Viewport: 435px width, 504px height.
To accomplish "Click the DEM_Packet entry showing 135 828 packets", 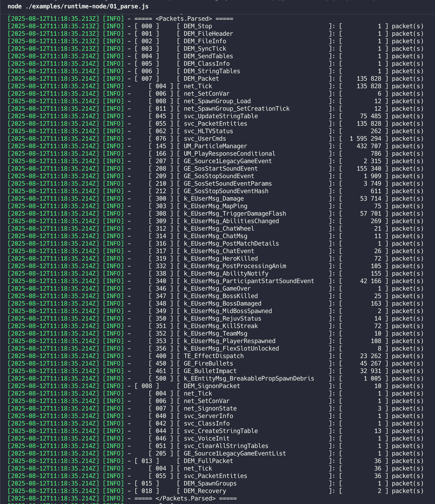I will tap(201, 78).
